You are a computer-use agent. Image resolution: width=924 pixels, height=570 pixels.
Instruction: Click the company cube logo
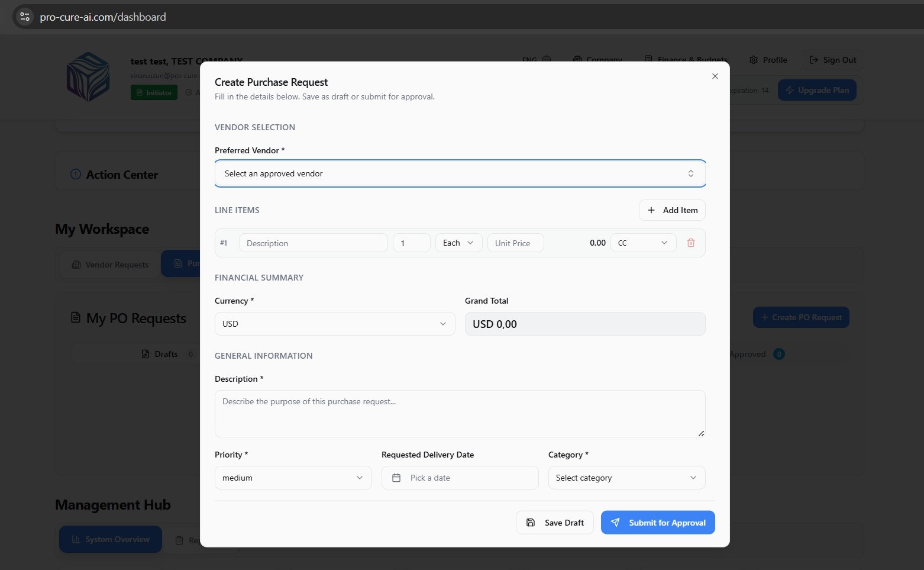coord(88,77)
